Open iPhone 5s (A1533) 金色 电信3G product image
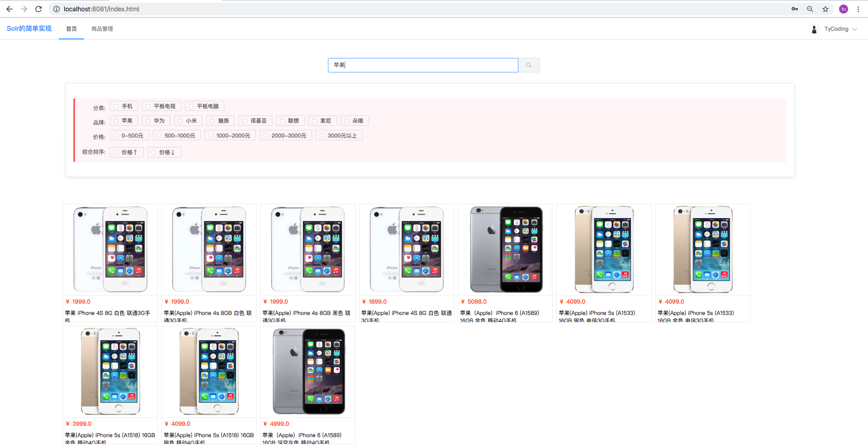This screenshot has width=868, height=448. tap(703, 249)
